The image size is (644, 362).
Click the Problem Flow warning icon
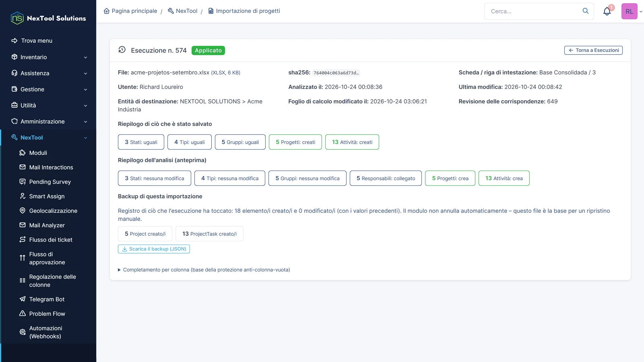23,314
